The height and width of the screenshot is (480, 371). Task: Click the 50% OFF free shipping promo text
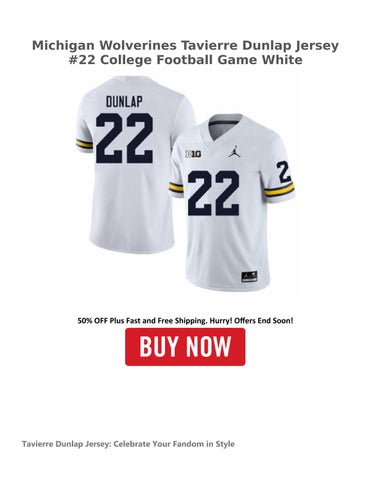(x=185, y=321)
